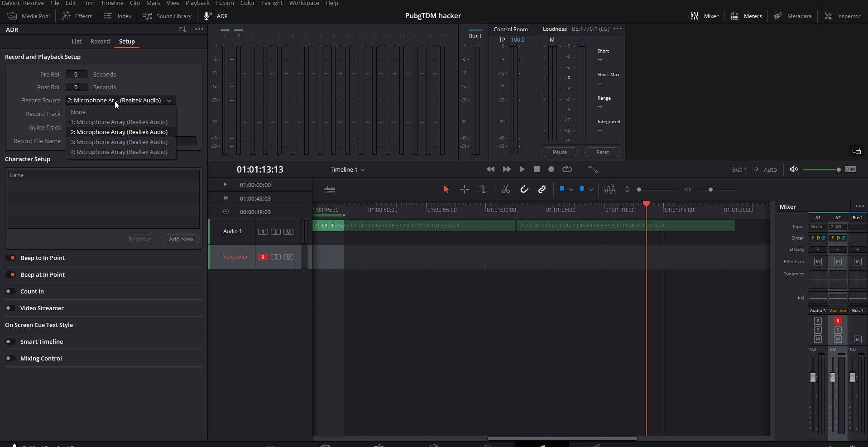Toggle snapping magnet icon
This screenshot has height=447, width=868.
[x=524, y=189]
